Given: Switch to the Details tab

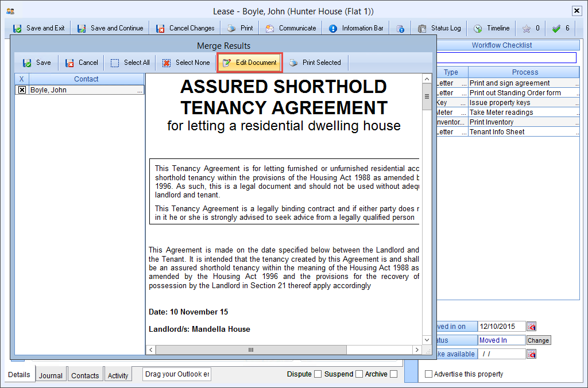Looking at the screenshot, I should 19,374.
